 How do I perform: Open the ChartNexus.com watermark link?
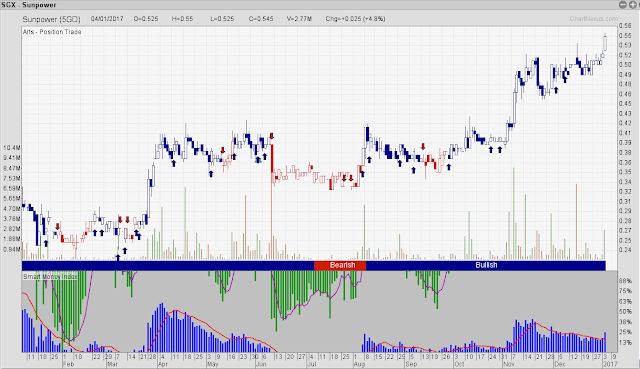[594, 19]
